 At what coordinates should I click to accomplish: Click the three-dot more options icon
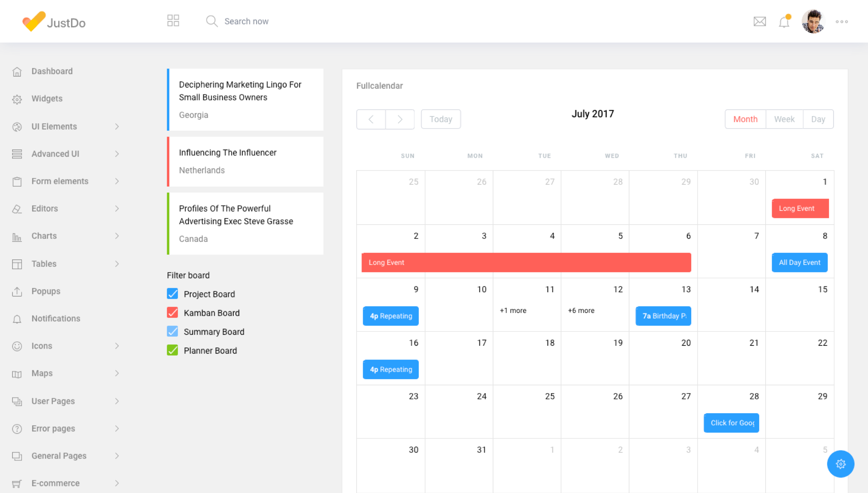(x=841, y=22)
